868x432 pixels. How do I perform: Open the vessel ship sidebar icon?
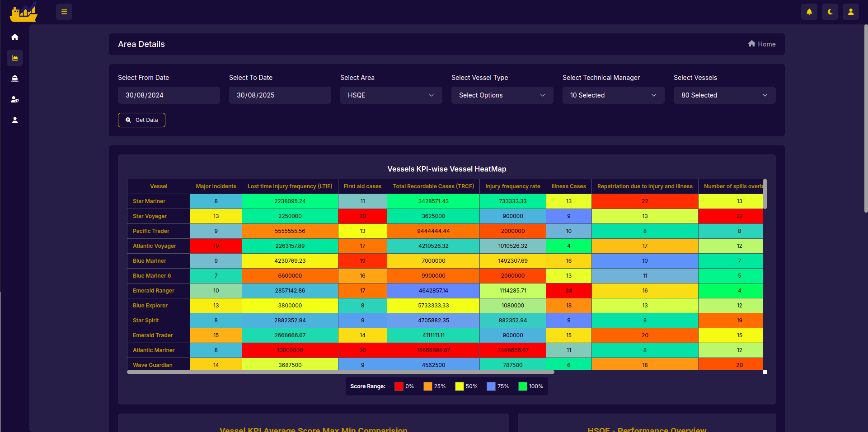[15, 79]
